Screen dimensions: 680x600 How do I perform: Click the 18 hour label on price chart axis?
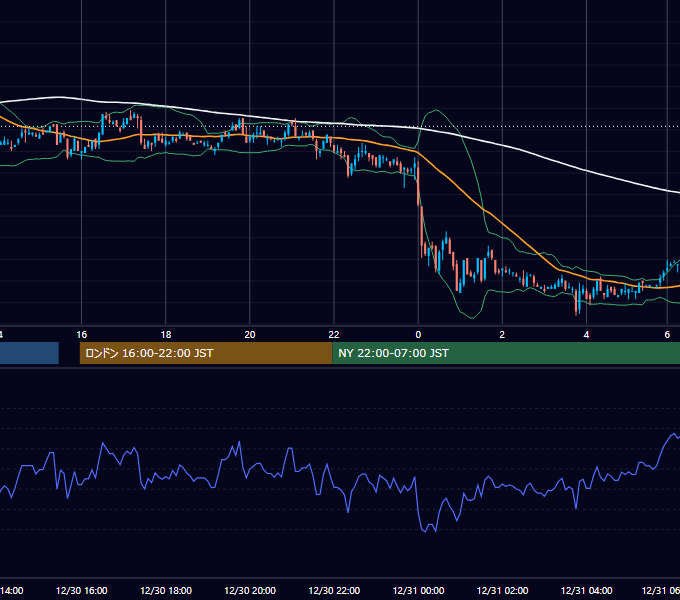coord(166,335)
